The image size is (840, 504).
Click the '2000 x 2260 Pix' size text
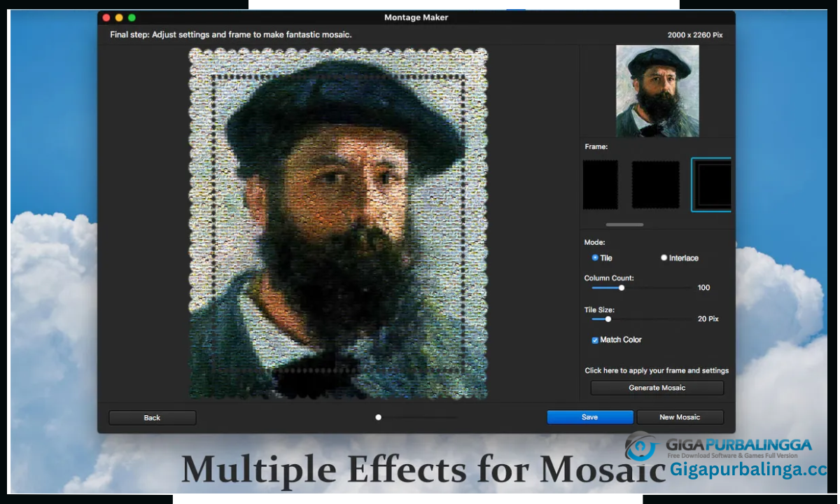coord(695,35)
